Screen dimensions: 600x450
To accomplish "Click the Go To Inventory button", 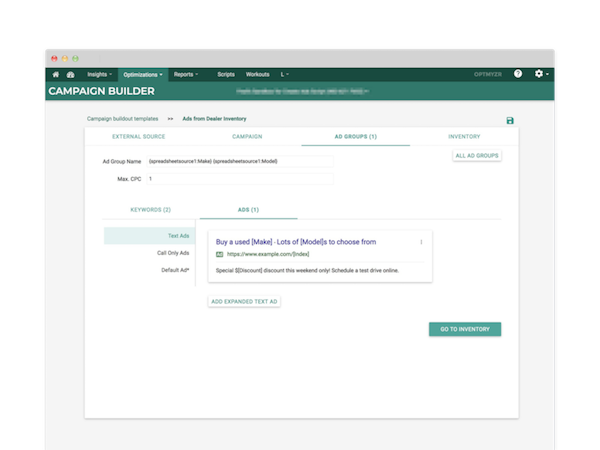I will click(x=465, y=329).
